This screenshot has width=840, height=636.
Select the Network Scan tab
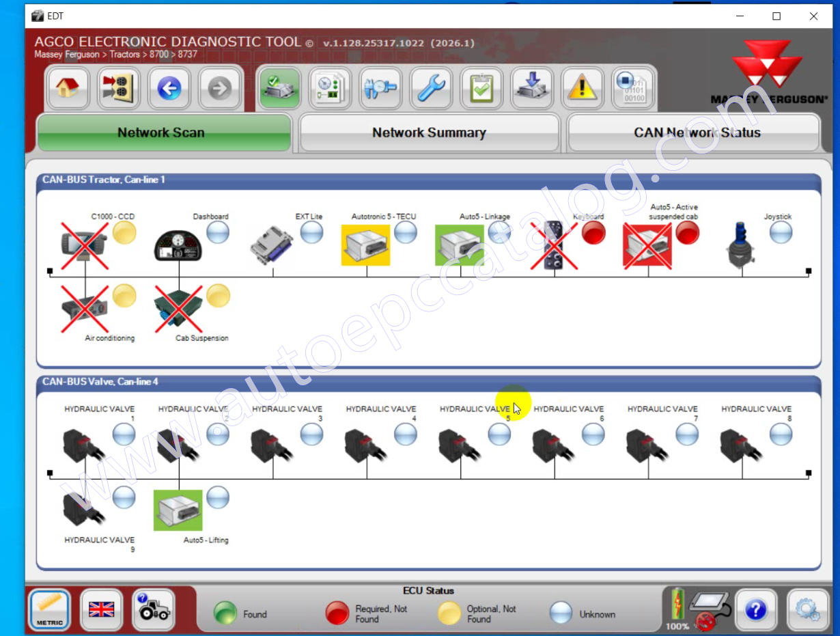coord(161,133)
